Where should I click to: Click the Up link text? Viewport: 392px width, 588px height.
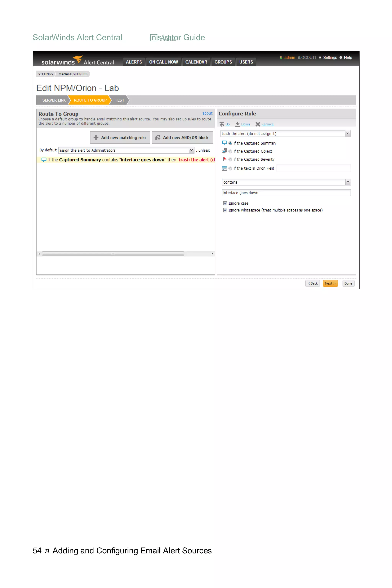(228, 124)
